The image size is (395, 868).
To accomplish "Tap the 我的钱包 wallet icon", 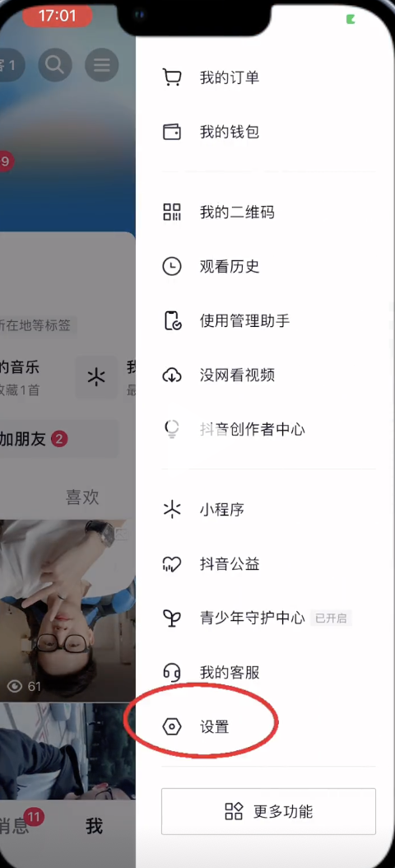I will 172,132.
